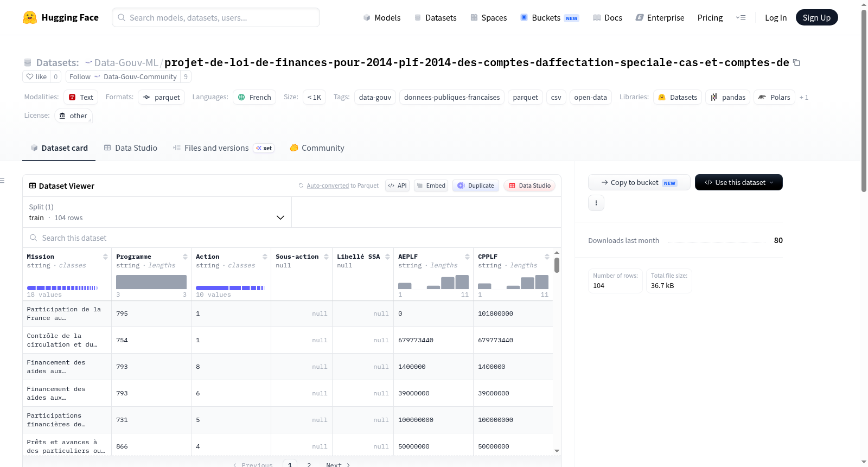Copy dataset name with the copy icon
868x467 pixels.
796,63
